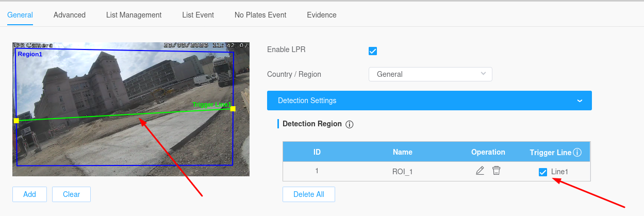Click the left yellow trigger line handle
Viewport: 644px width, 216px height.
click(16, 121)
